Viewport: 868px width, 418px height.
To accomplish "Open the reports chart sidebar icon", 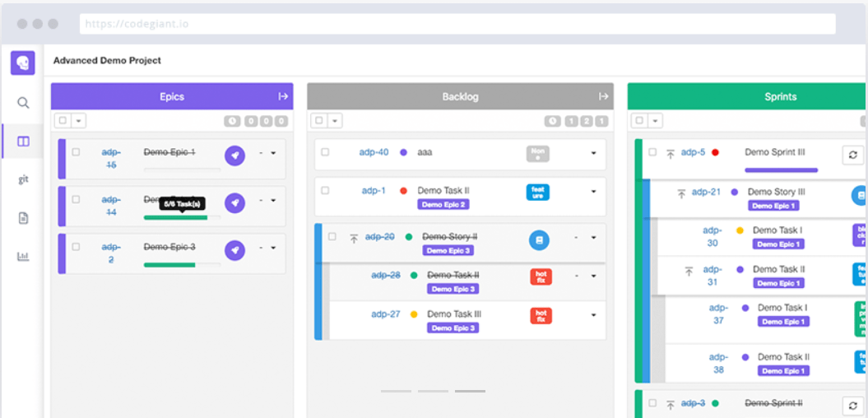I will point(23,256).
